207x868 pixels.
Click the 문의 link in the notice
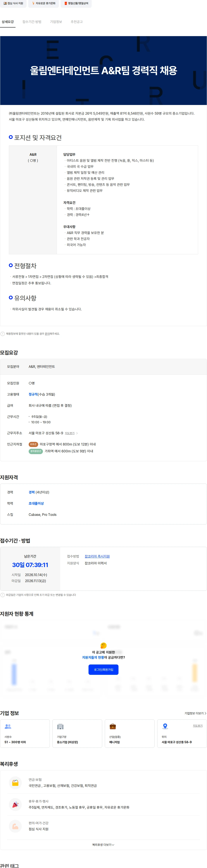[47, 334]
